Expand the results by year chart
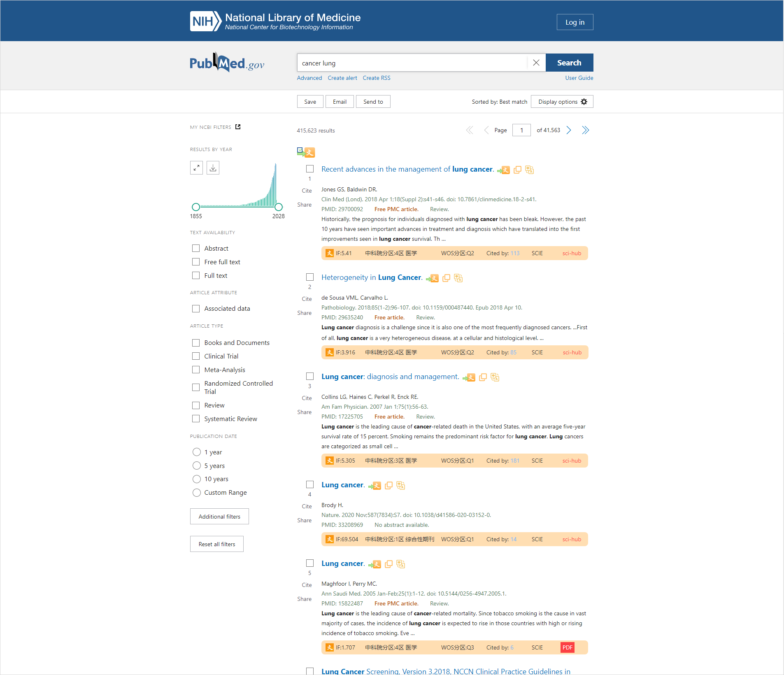The image size is (784, 675). [196, 168]
